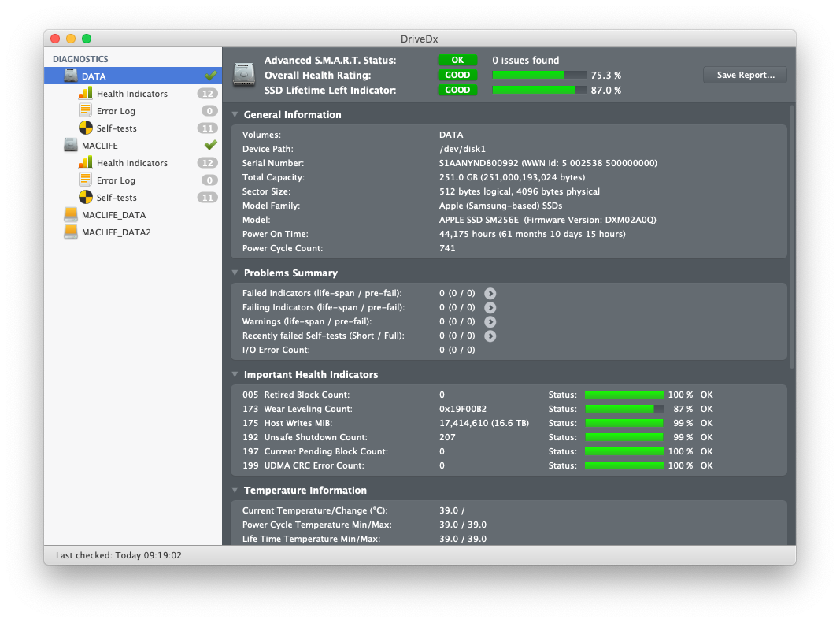Click the Error Log icon under MACLIFE
840x623 pixels.
(x=85, y=180)
